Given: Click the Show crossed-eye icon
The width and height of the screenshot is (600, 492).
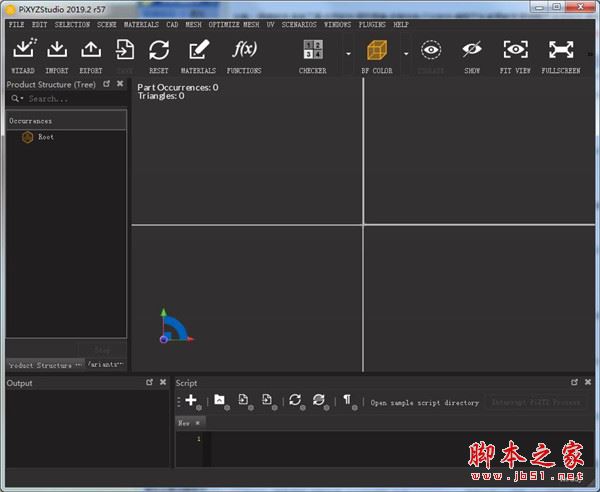Looking at the screenshot, I should coord(471,50).
